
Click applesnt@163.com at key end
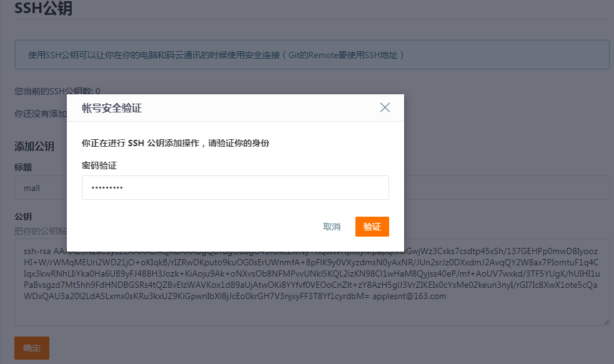pyautogui.click(x=409, y=297)
